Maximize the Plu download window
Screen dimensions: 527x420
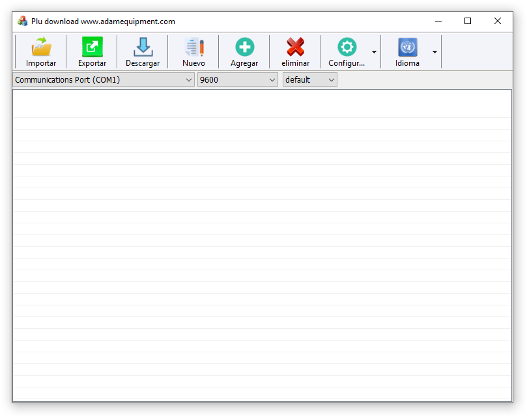(468, 21)
